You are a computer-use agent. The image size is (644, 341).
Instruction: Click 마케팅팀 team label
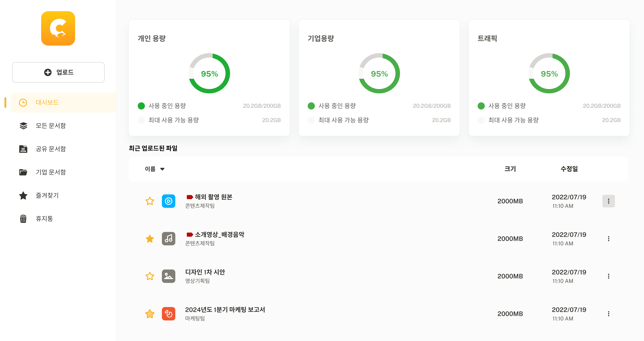195,319
